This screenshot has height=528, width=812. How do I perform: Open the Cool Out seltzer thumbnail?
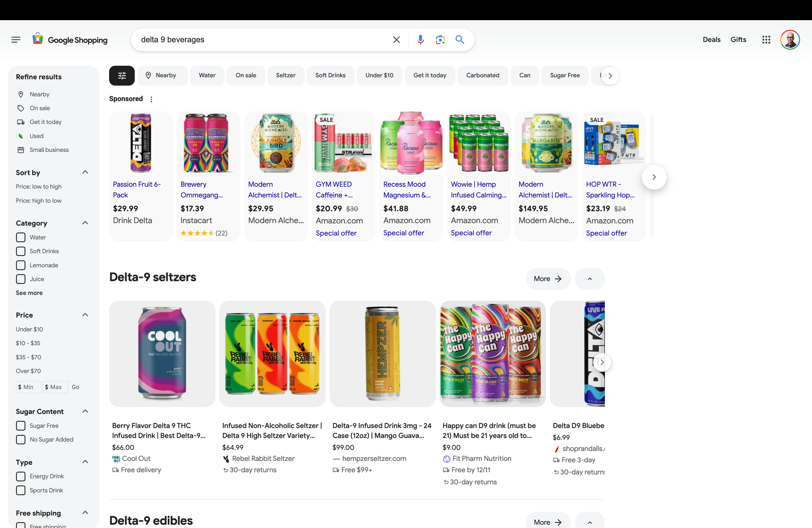[162, 354]
